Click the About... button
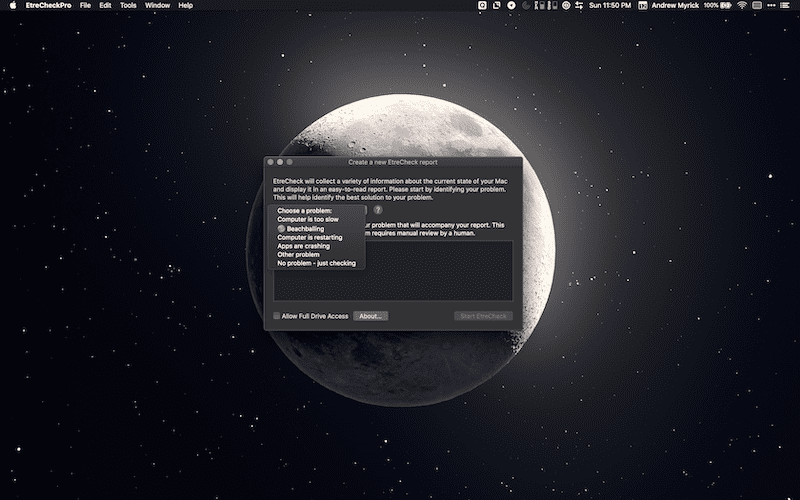800x500 pixels. tap(370, 316)
